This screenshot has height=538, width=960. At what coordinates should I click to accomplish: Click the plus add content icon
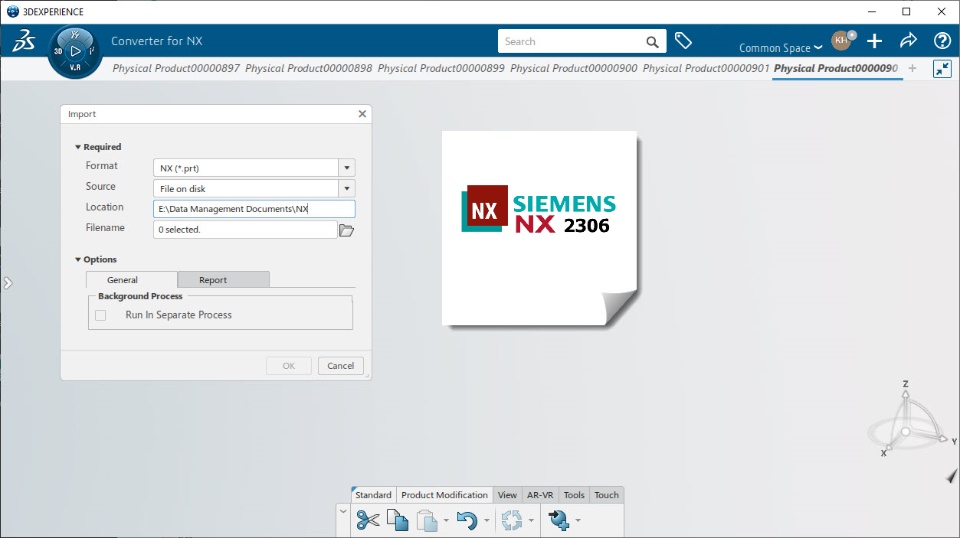874,41
